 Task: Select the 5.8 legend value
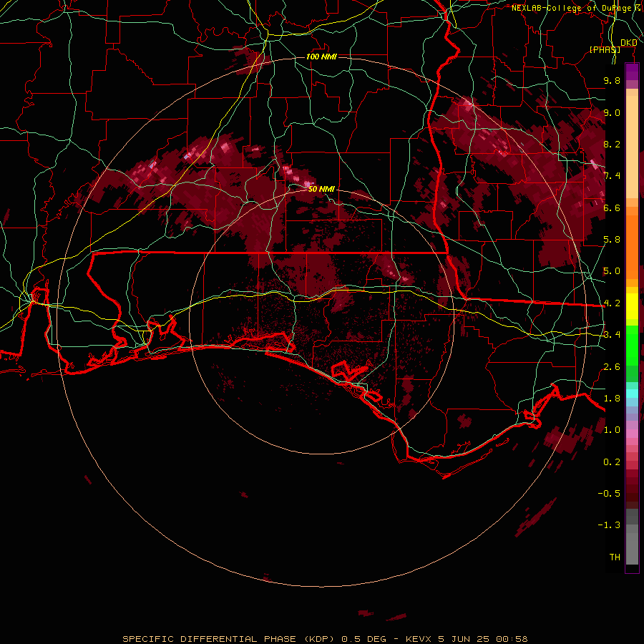pyautogui.click(x=612, y=240)
